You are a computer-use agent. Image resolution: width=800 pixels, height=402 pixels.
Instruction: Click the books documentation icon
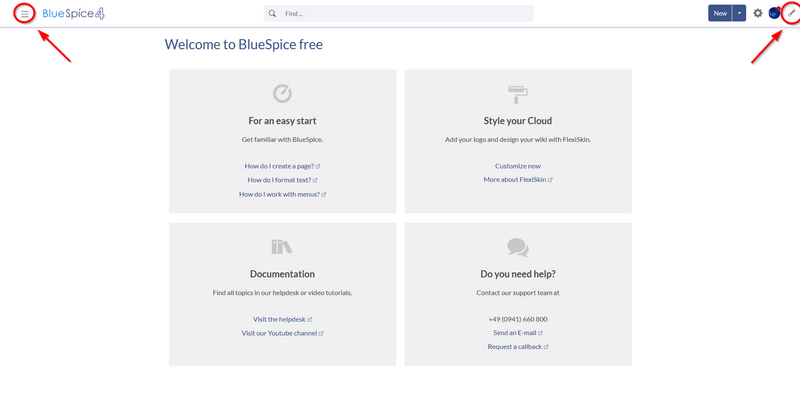click(x=282, y=247)
